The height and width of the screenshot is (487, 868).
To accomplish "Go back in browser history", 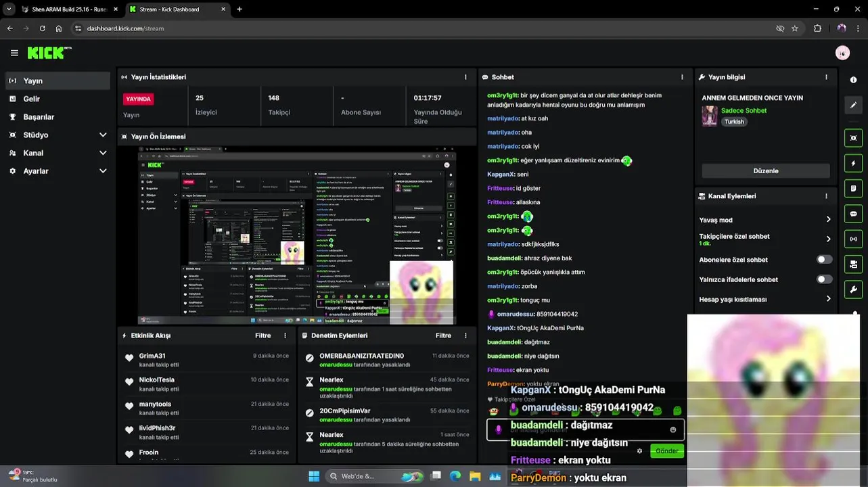I will 9,28.
